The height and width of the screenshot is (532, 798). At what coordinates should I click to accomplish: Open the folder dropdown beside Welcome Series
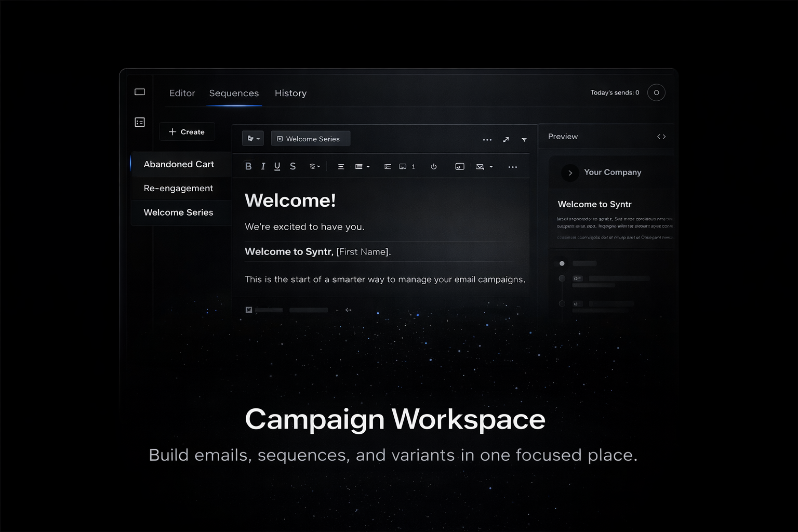[x=253, y=139]
